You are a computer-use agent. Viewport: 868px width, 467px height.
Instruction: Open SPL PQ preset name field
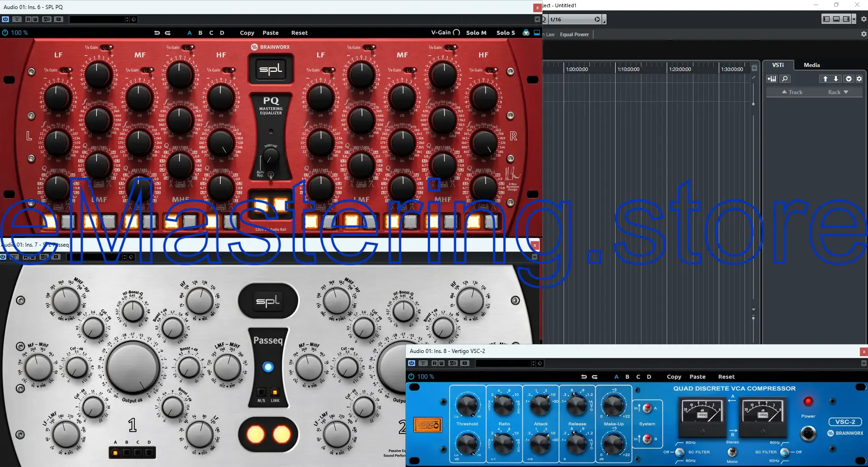pyautogui.click(x=97, y=19)
